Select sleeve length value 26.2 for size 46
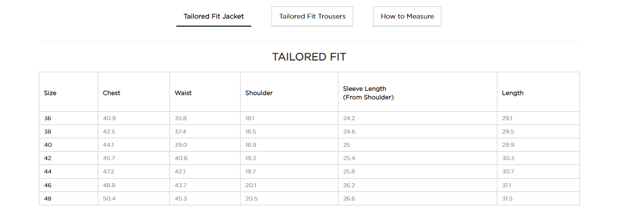644x220 pixels. coord(349,185)
